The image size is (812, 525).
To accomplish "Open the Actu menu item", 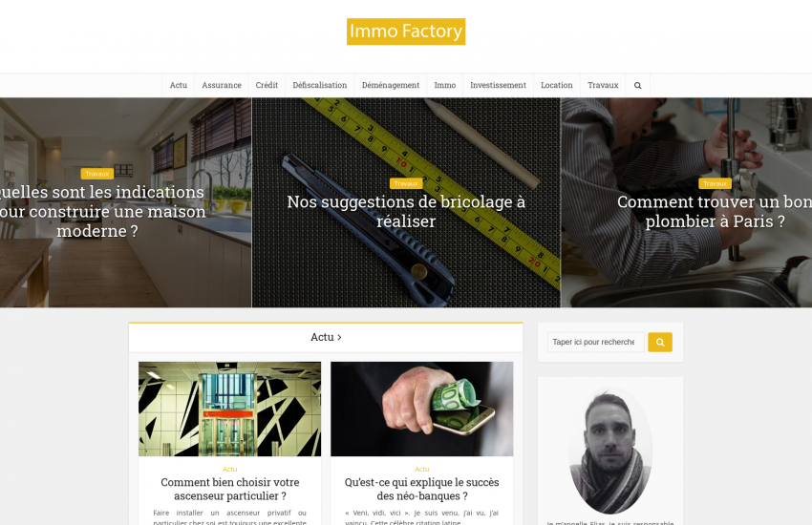I will 178,85.
